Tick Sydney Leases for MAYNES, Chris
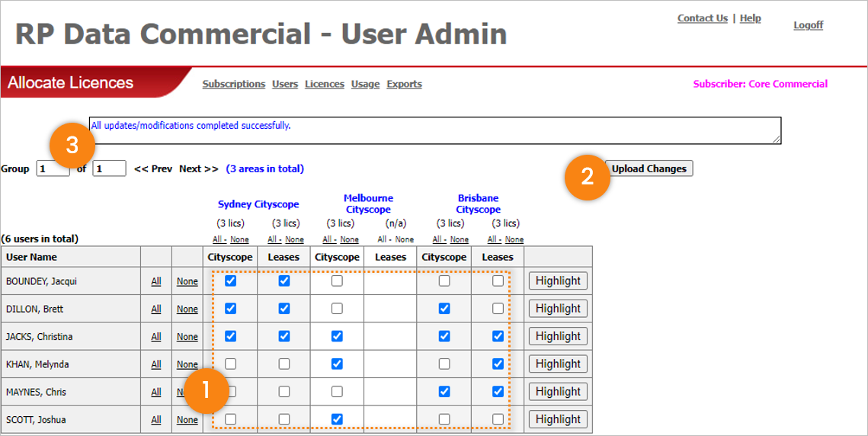The width and height of the screenshot is (868, 436). pyautogui.click(x=284, y=392)
